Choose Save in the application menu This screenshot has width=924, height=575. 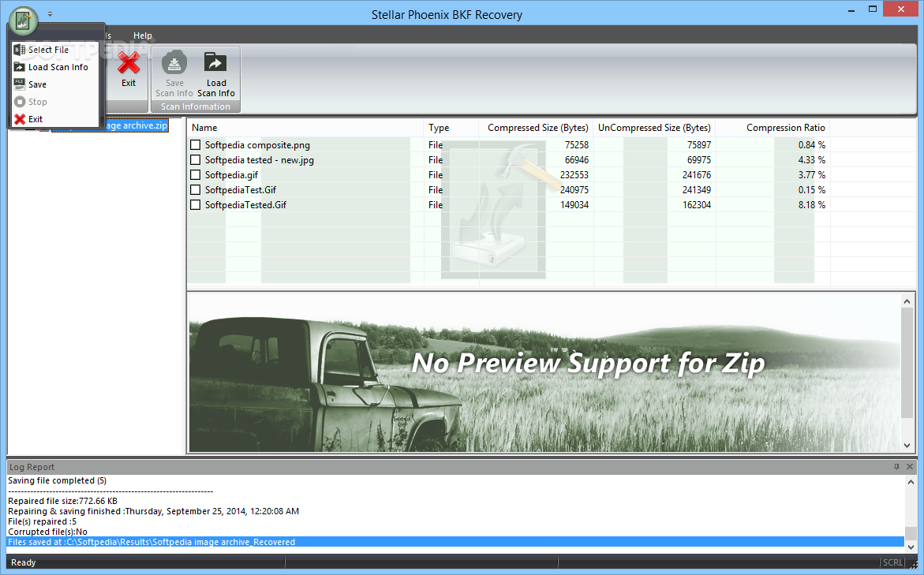54,84
